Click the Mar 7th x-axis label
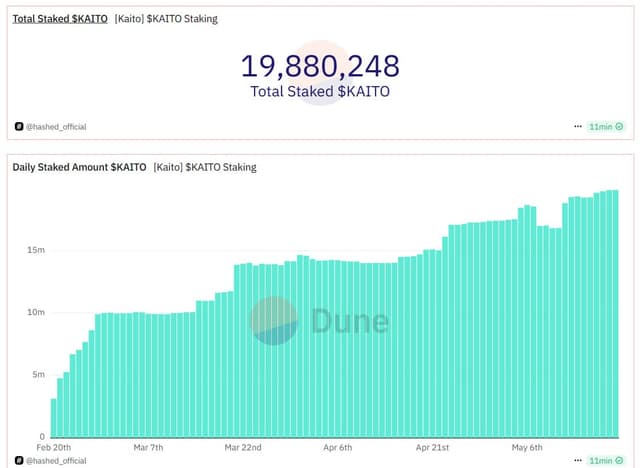Screen dimensions: 640x468 pos(149,448)
